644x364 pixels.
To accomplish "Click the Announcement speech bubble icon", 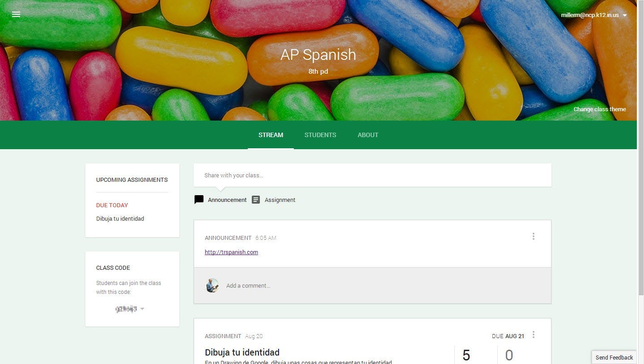I will [199, 200].
